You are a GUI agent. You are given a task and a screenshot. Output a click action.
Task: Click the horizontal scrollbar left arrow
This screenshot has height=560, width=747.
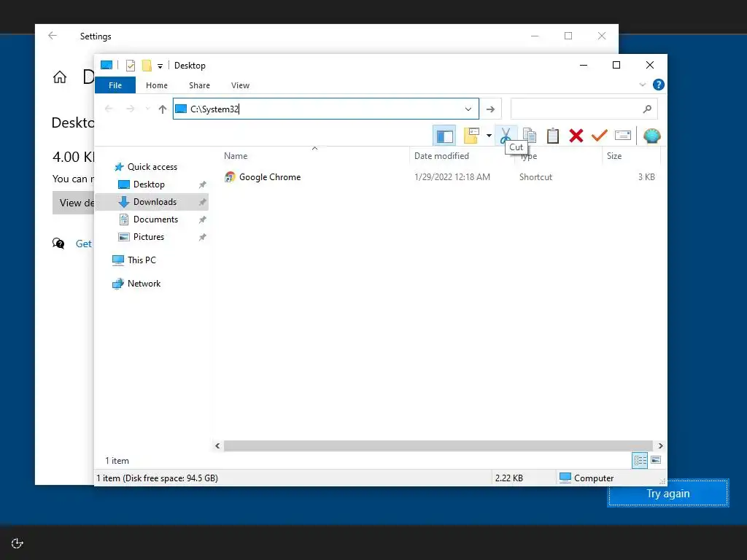point(217,446)
